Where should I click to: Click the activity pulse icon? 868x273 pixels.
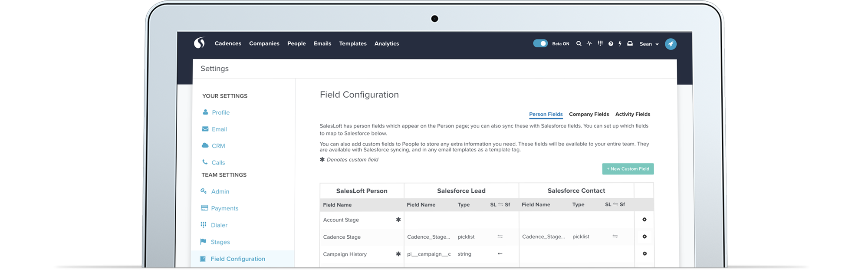[x=589, y=43]
